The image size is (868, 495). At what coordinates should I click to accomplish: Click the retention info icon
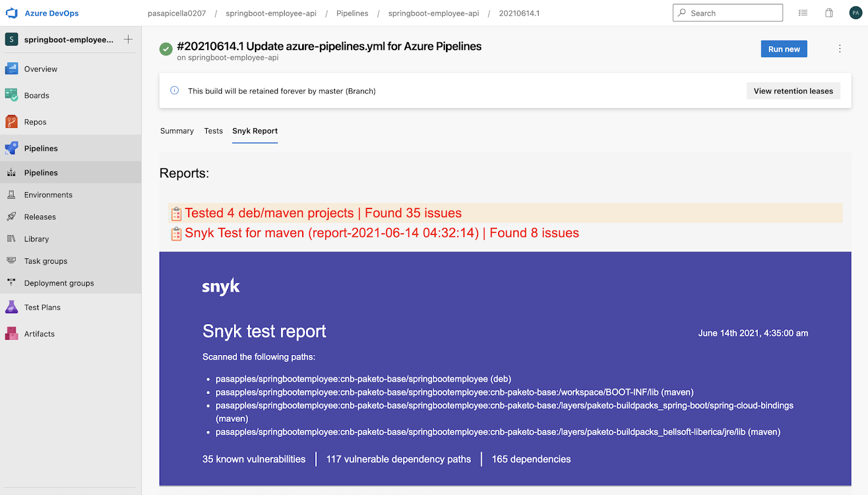[175, 91]
